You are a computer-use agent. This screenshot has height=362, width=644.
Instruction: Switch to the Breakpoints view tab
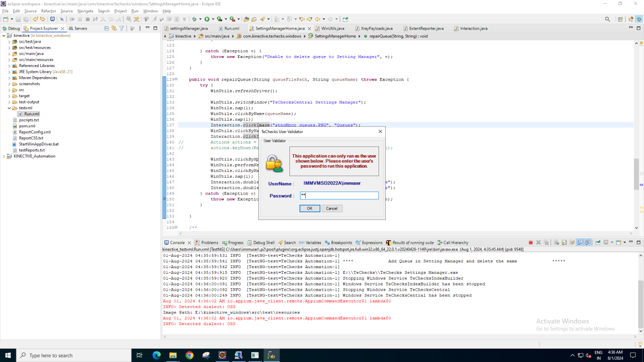pyautogui.click(x=338, y=243)
